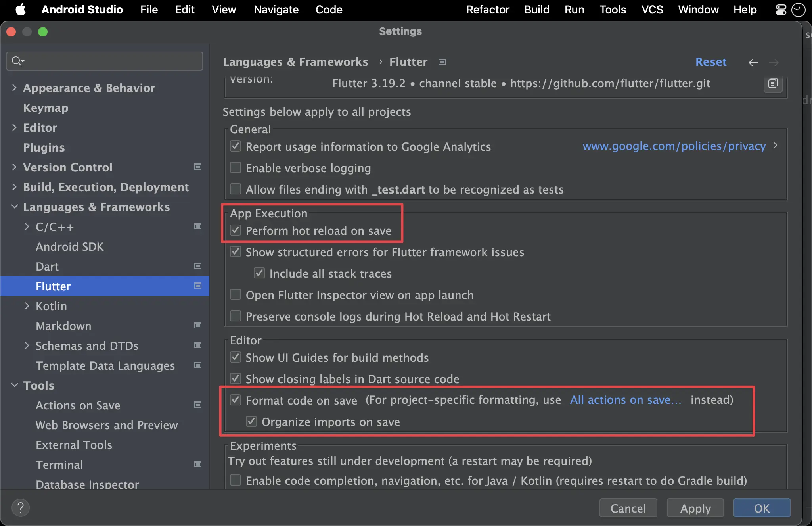Expand the Editor settings section
Screen dimensions: 812x526
pyautogui.click(x=14, y=127)
